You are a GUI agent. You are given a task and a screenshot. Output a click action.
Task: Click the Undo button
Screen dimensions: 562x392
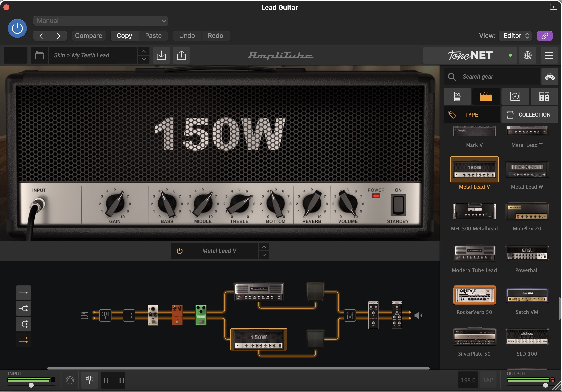(x=187, y=36)
